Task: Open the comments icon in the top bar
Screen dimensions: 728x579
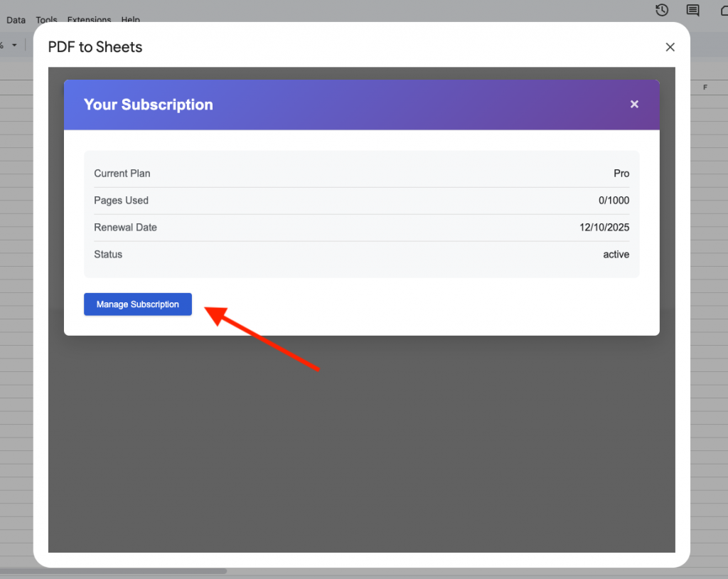Action: pos(692,10)
